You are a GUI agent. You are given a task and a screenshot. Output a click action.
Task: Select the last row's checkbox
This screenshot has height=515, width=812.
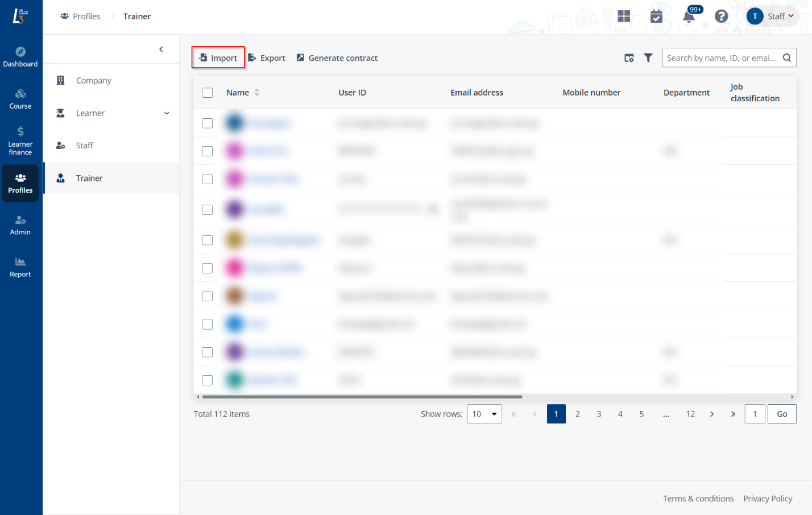(x=208, y=380)
